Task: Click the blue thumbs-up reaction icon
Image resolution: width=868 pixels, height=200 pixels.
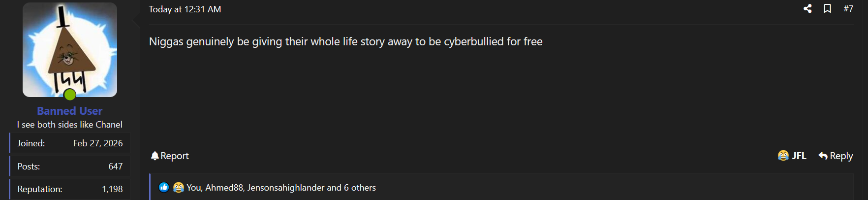Action: coord(164,187)
